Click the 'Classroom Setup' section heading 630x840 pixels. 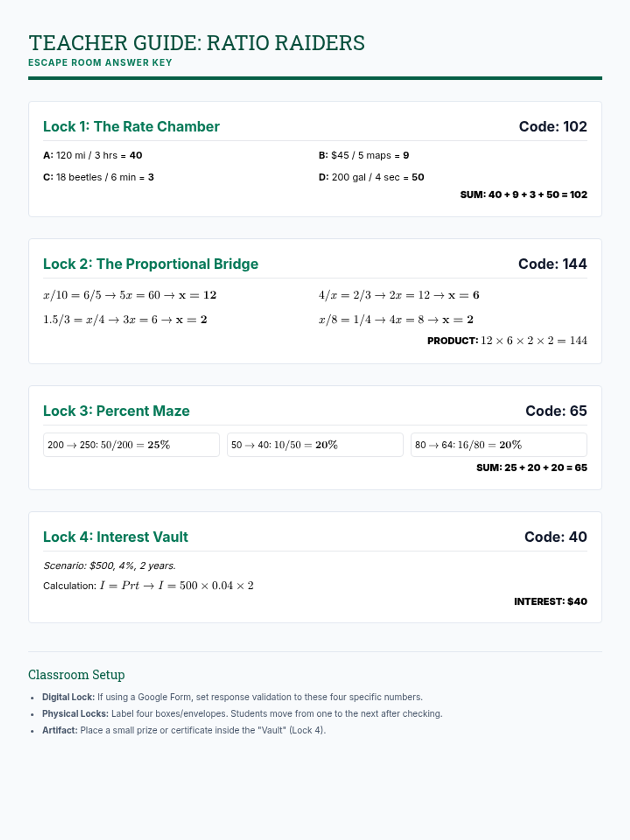[x=77, y=675]
